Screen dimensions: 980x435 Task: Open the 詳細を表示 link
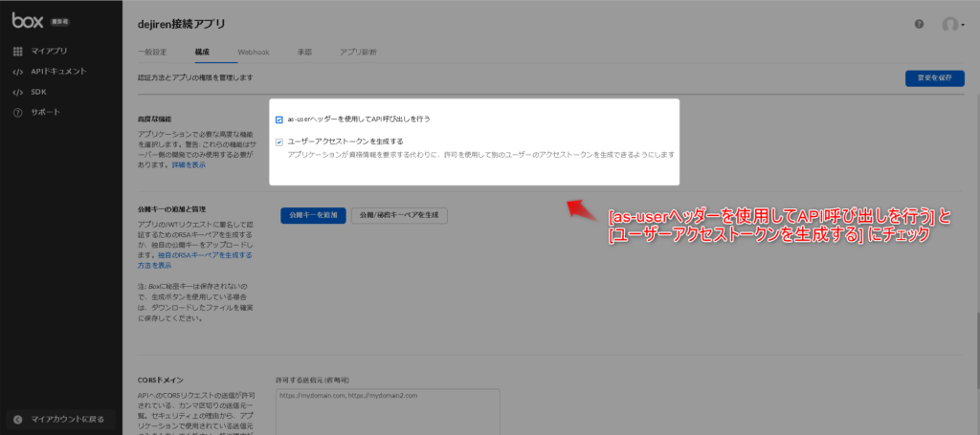click(189, 165)
